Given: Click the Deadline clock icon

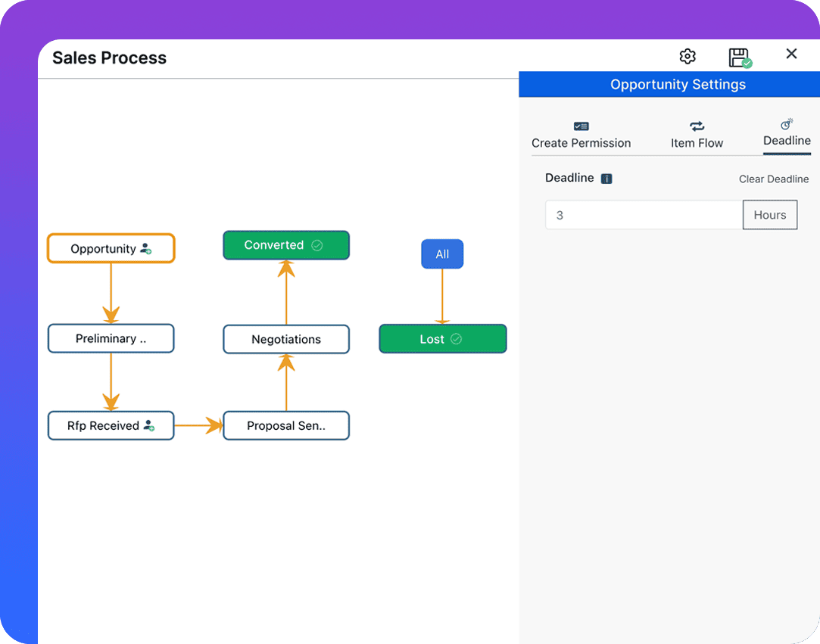Looking at the screenshot, I should point(787,124).
